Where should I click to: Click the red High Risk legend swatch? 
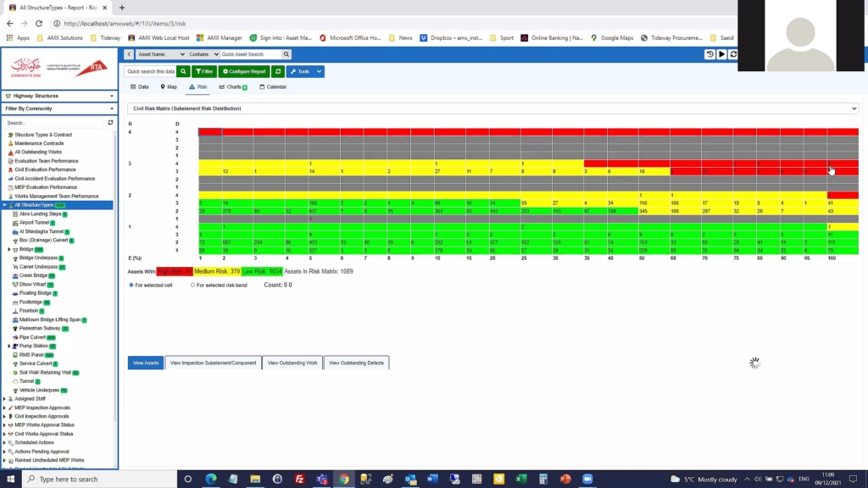(175, 271)
